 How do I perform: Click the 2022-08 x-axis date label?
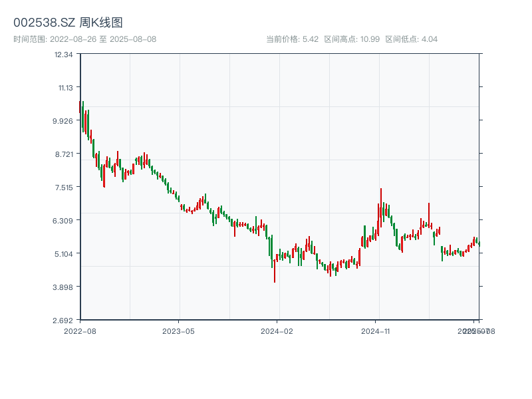coord(80,331)
